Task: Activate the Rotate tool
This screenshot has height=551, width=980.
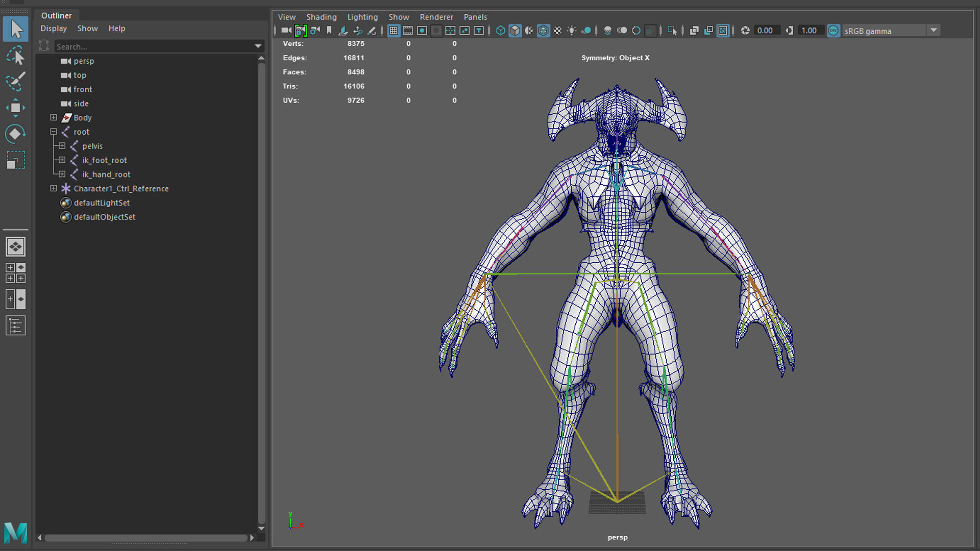Action: [x=16, y=134]
